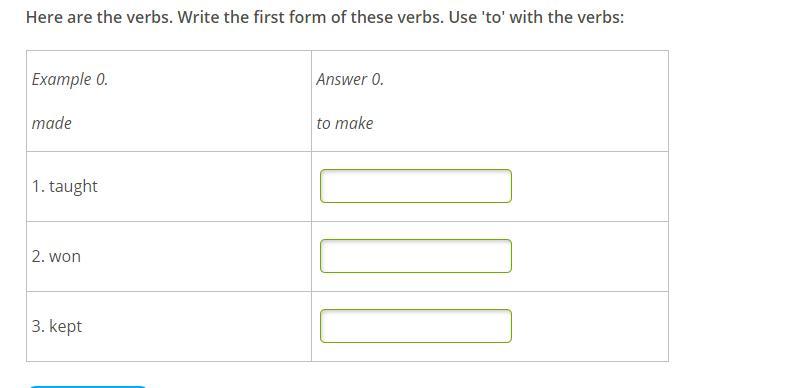
Task: Click the quoted word 'to' in the instructions
Action: (494, 18)
